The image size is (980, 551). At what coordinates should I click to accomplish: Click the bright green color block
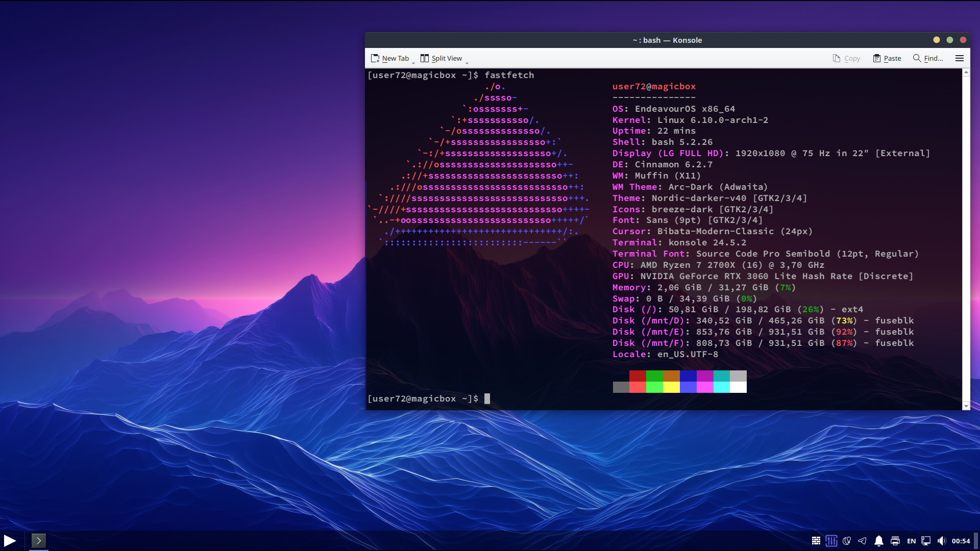[654, 387]
